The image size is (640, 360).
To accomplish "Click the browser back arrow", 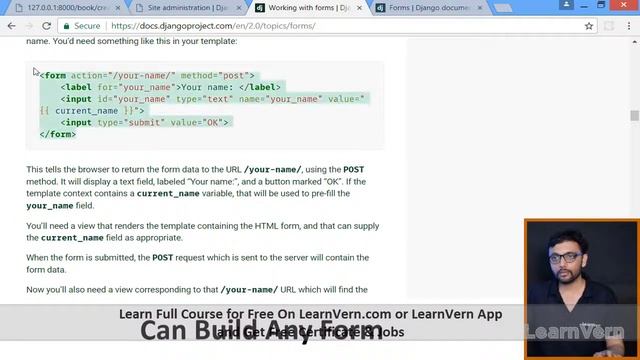I will [11, 26].
